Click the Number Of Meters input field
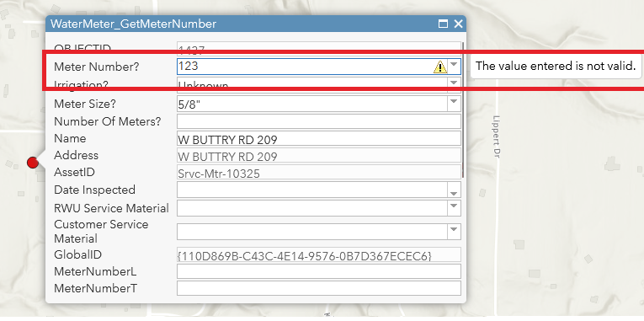Screen dimensions: 644x321 click(319, 121)
